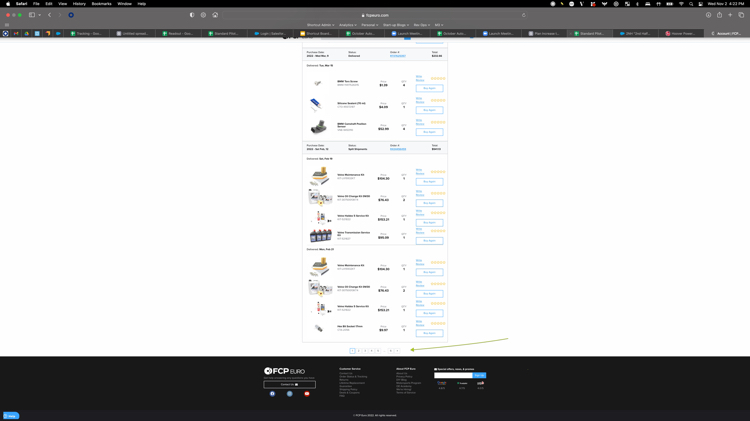Viewport: 750px width, 421px height.
Task: Click the newsletter Sign Up button
Action: [x=479, y=375]
